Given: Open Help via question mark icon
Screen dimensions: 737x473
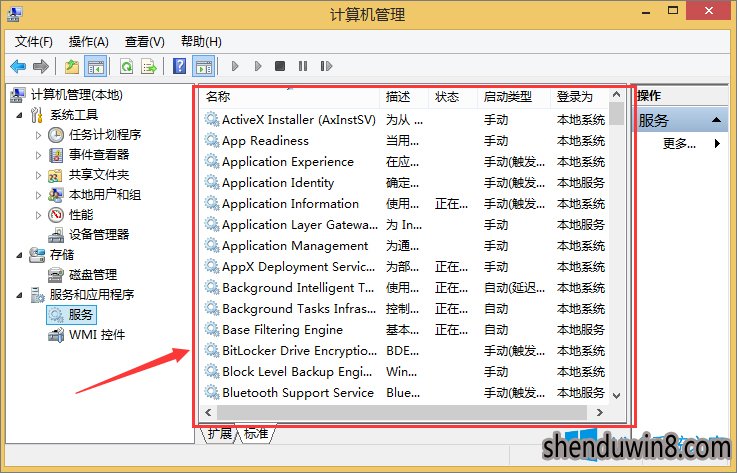Looking at the screenshot, I should coord(180,66).
